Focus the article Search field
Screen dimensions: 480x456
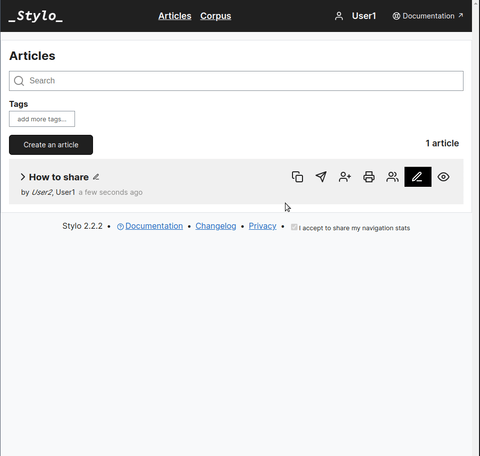[x=236, y=81]
